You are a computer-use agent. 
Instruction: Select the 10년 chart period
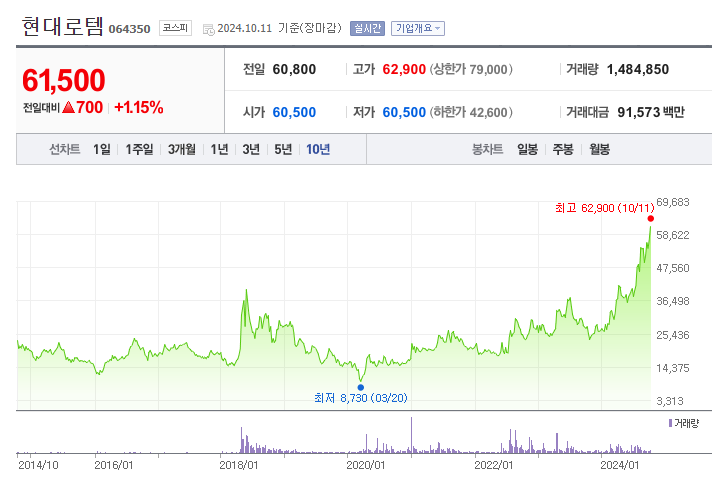[318, 149]
